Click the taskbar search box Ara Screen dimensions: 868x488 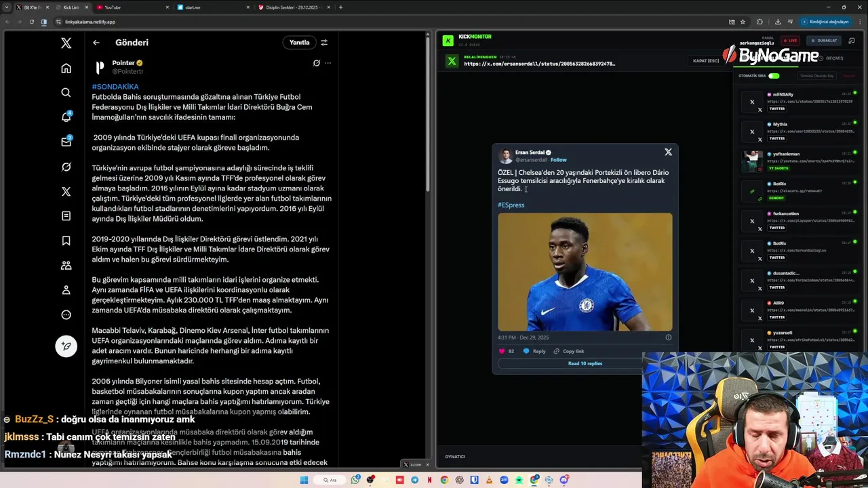pyautogui.click(x=330, y=480)
